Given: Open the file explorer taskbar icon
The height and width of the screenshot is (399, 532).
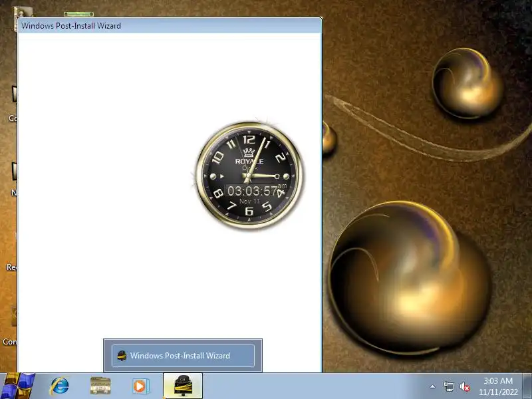Looking at the screenshot, I should point(100,386).
